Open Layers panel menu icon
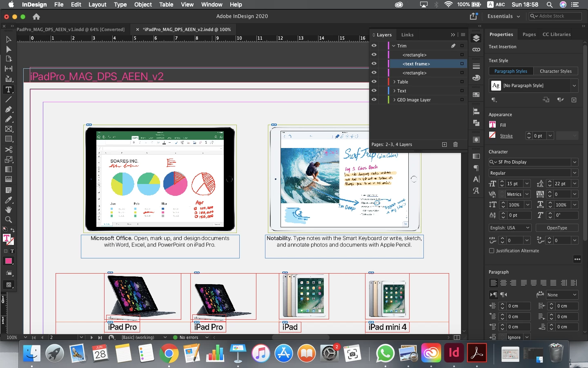 click(x=463, y=35)
